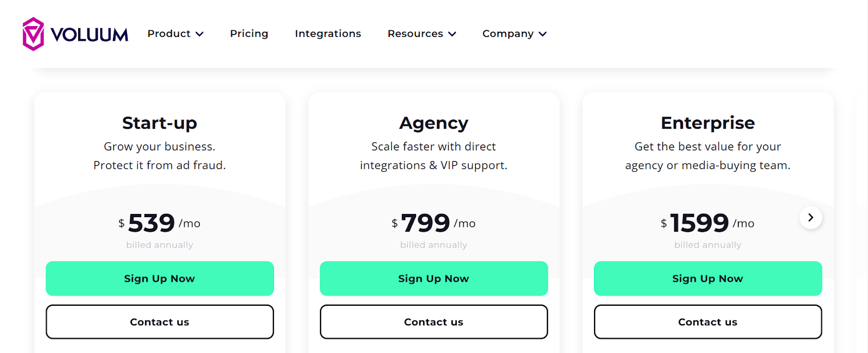
Task: Click Contact us under the Enterprise plan
Action: tap(708, 322)
